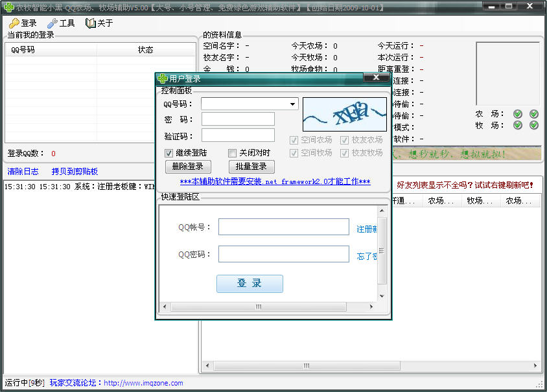
Task: Click the blue 登 录 button
Action: point(250,284)
